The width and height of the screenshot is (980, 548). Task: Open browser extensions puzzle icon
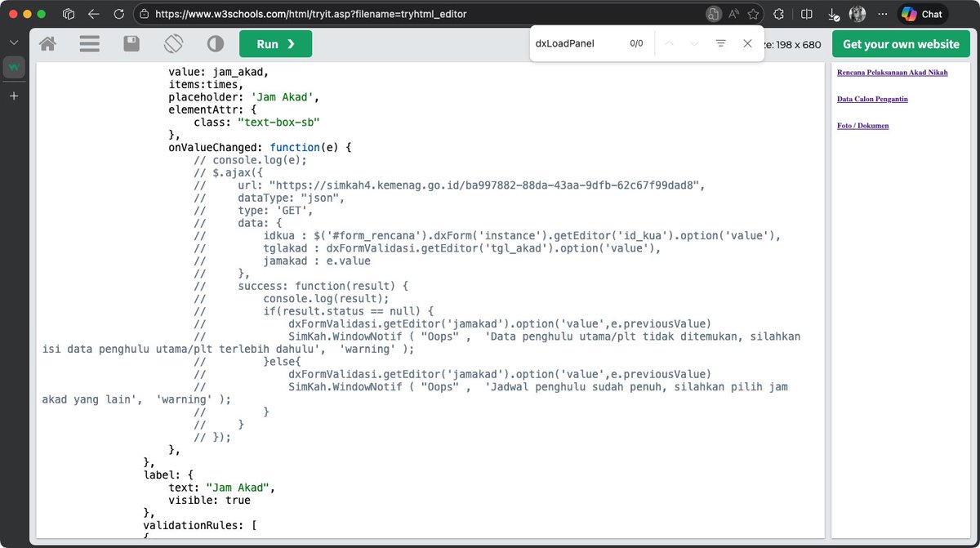click(x=779, y=14)
